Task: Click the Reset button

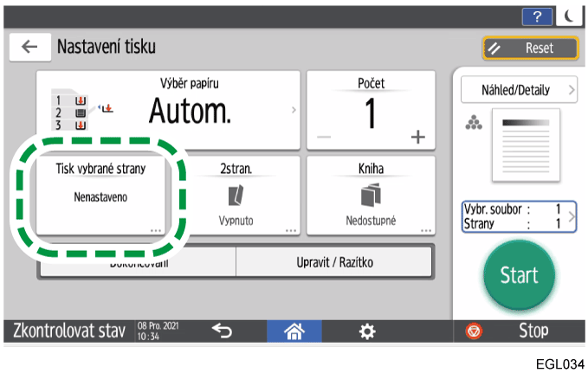Action: click(x=530, y=48)
